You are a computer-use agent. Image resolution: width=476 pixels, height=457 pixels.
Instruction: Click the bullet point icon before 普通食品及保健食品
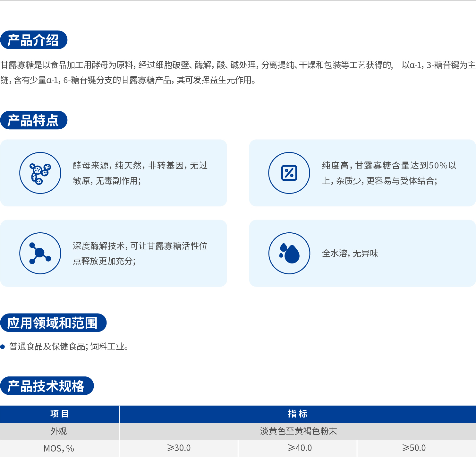click(3, 346)
